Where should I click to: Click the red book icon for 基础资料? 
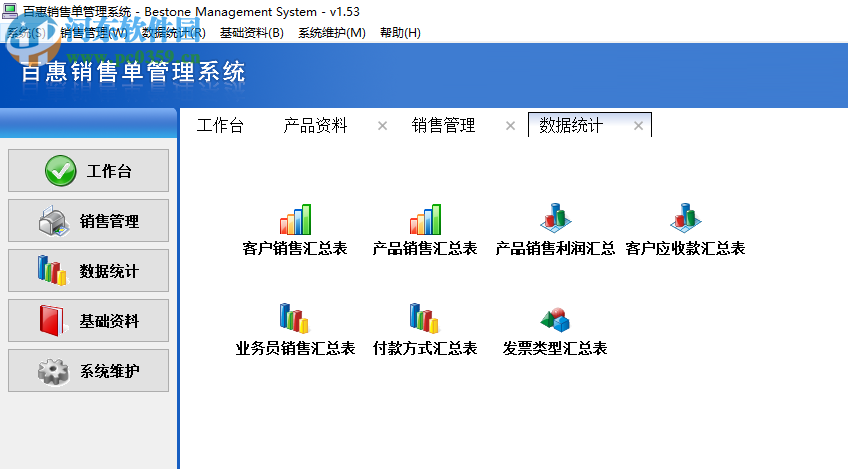point(52,320)
